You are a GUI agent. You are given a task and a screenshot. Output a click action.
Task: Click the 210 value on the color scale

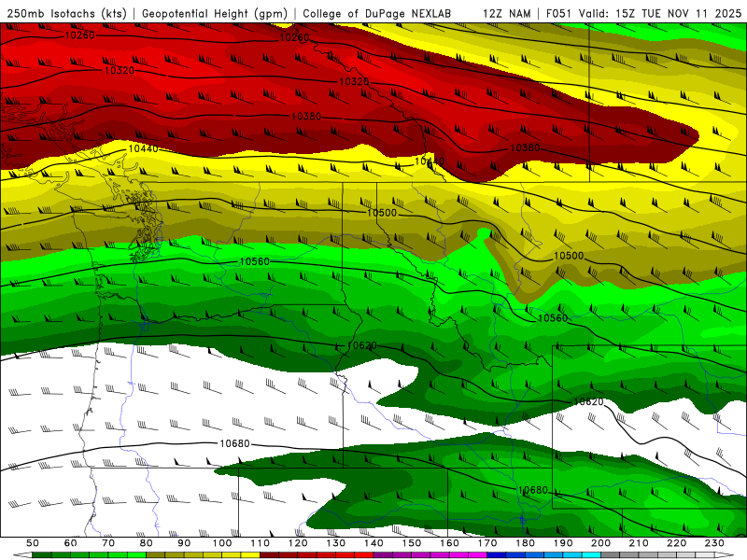[x=639, y=543]
